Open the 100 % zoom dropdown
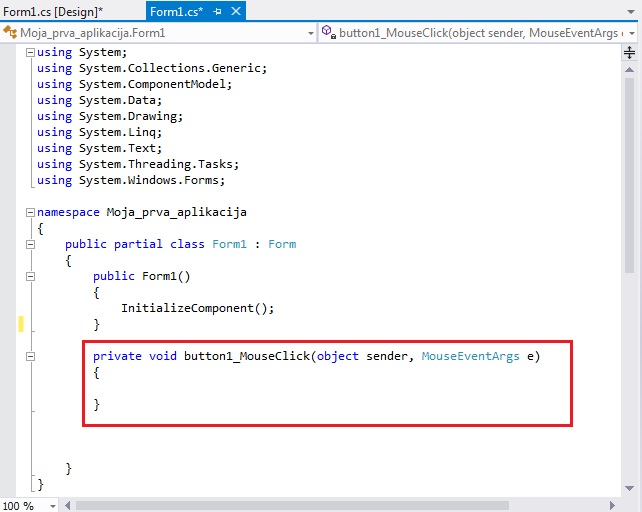The width and height of the screenshot is (642, 512). click(49, 505)
